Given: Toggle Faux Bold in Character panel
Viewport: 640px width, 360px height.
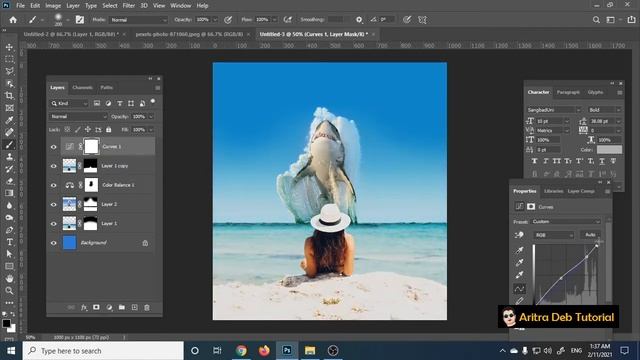Looking at the screenshot, I should tap(534, 161).
